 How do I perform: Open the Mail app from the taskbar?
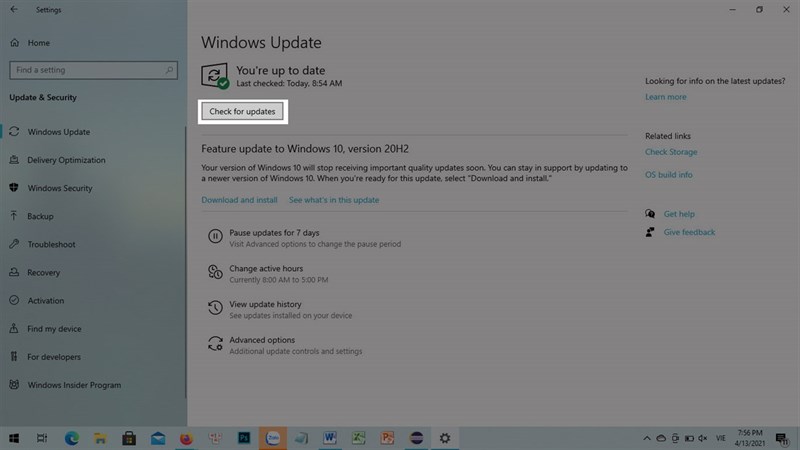coord(158,438)
